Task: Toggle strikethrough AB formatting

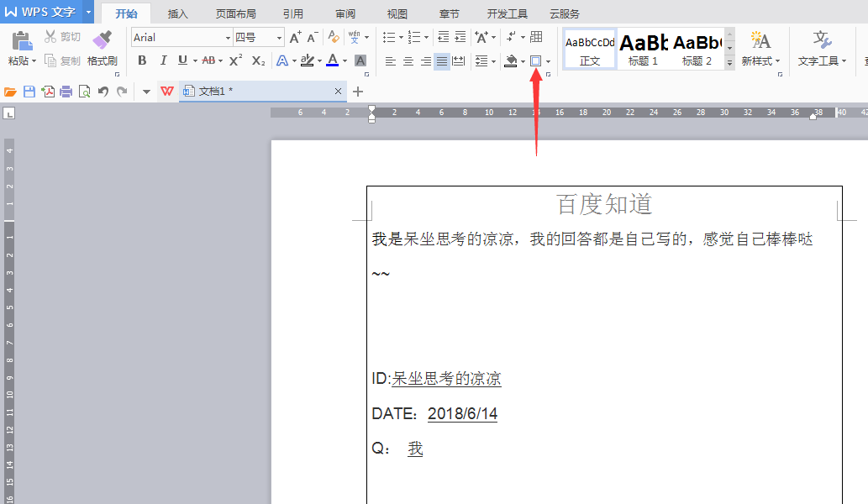Action: click(208, 60)
